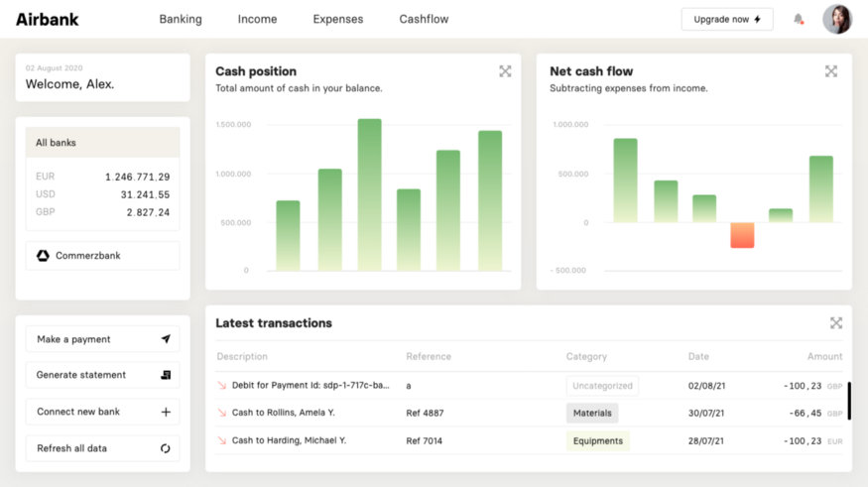Click the date 30/07/21
868x487 pixels.
(x=706, y=413)
